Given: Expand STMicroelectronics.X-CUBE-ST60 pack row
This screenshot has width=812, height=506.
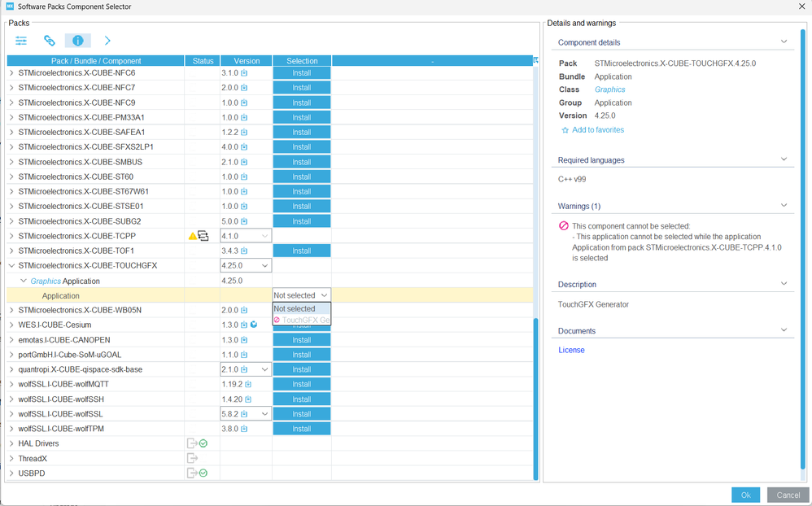Looking at the screenshot, I should pos(11,177).
